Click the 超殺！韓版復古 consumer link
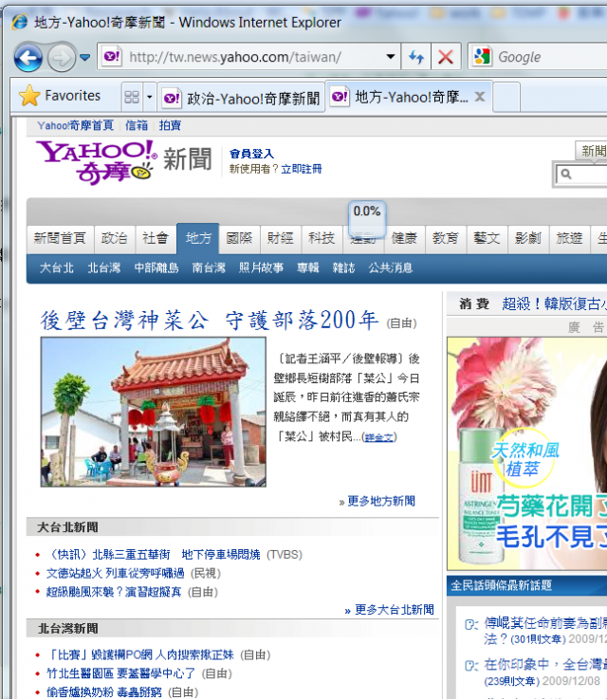Screen dimensions: 607x700 [x=554, y=304]
